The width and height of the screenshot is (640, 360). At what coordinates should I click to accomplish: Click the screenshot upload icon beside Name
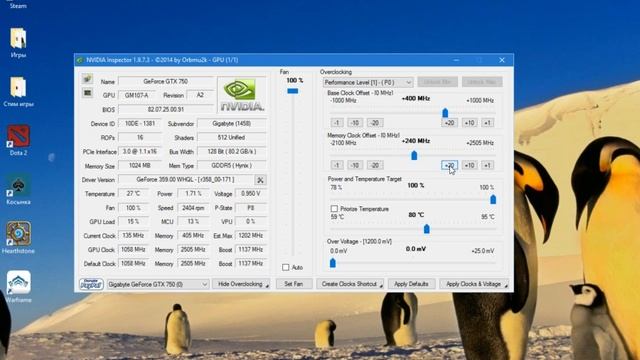[87, 78]
